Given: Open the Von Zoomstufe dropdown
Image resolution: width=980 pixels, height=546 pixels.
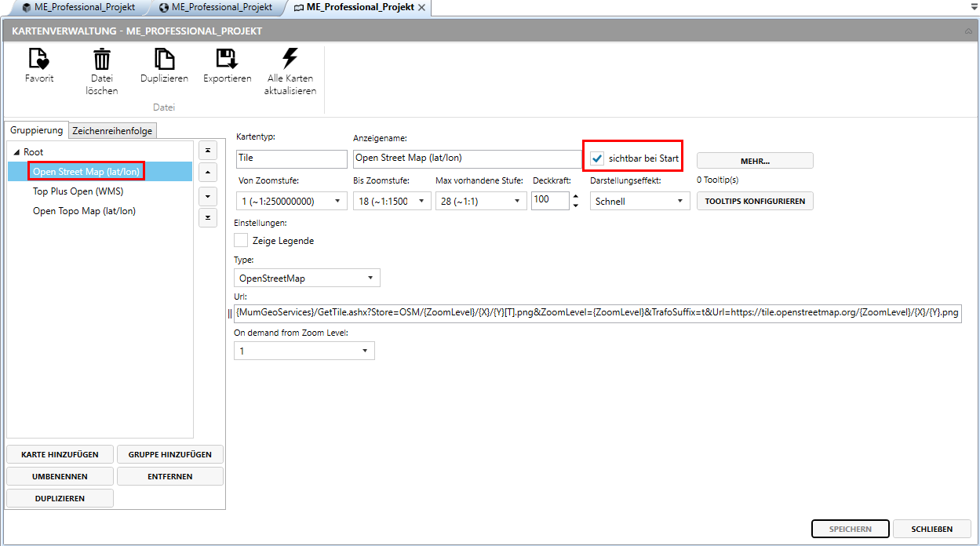Looking at the screenshot, I should tap(291, 202).
